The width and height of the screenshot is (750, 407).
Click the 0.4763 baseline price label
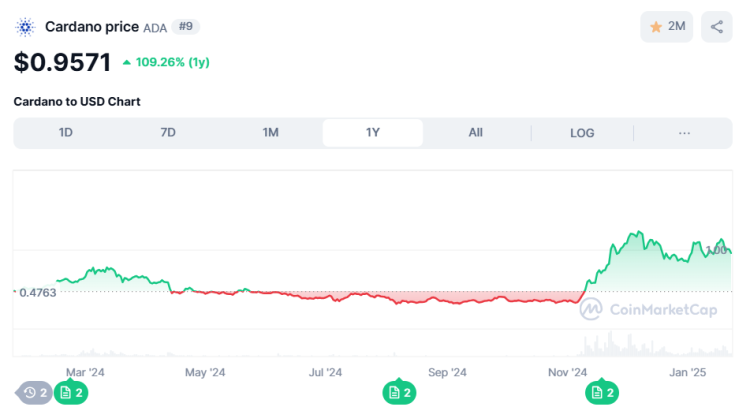point(36,293)
